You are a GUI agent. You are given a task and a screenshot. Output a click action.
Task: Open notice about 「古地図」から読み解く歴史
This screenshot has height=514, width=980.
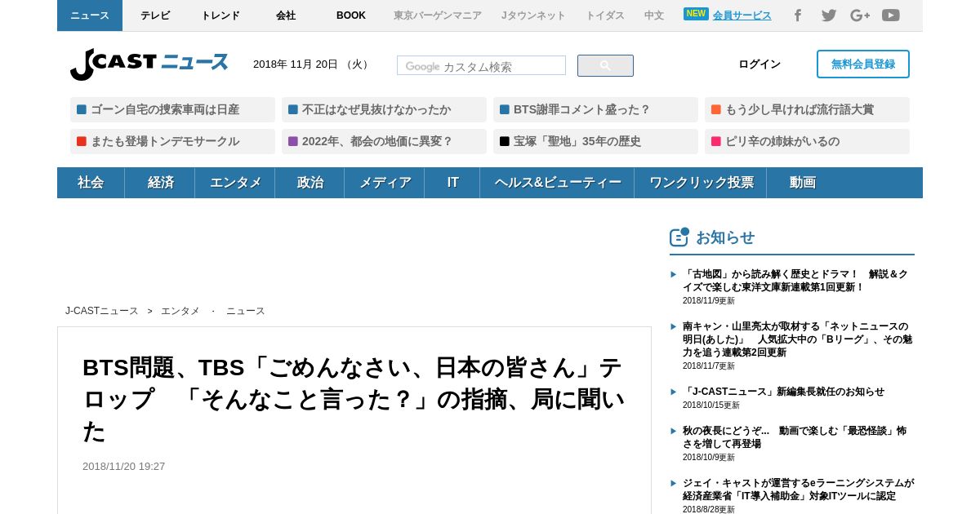click(797, 281)
